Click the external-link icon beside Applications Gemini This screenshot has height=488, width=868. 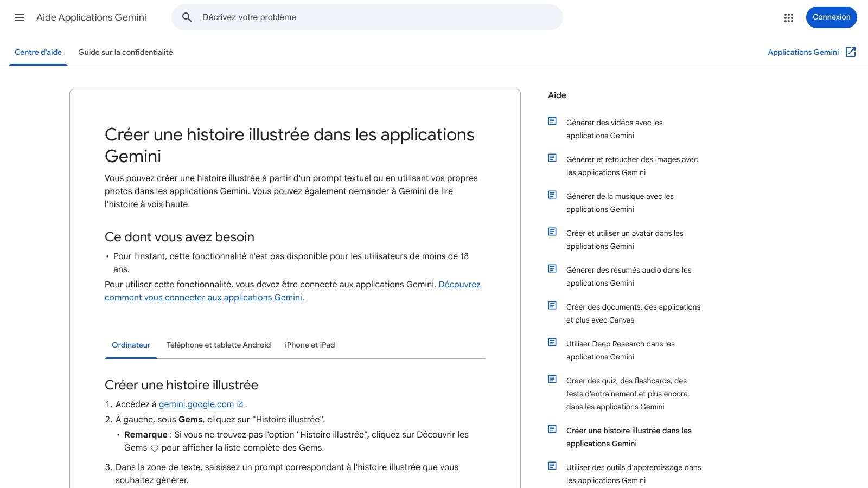coord(851,52)
